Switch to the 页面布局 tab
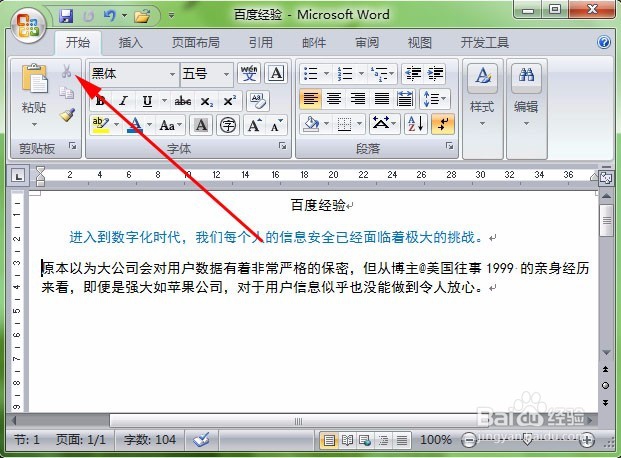Screen dimensions: 621x458 click(195, 42)
